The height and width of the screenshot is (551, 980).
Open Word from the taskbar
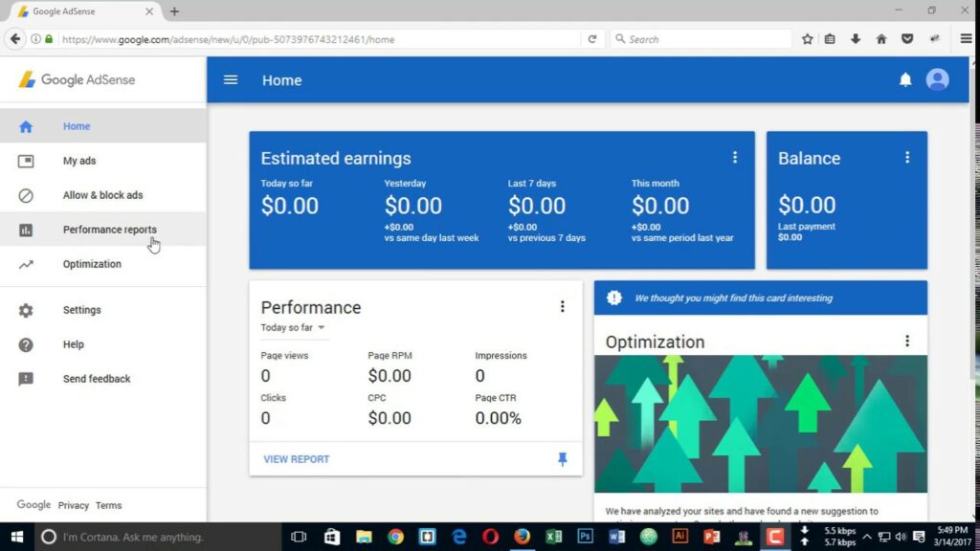click(x=617, y=537)
